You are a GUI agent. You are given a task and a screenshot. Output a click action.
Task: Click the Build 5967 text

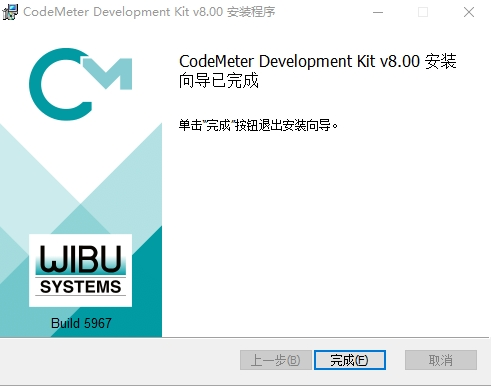pos(81,323)
